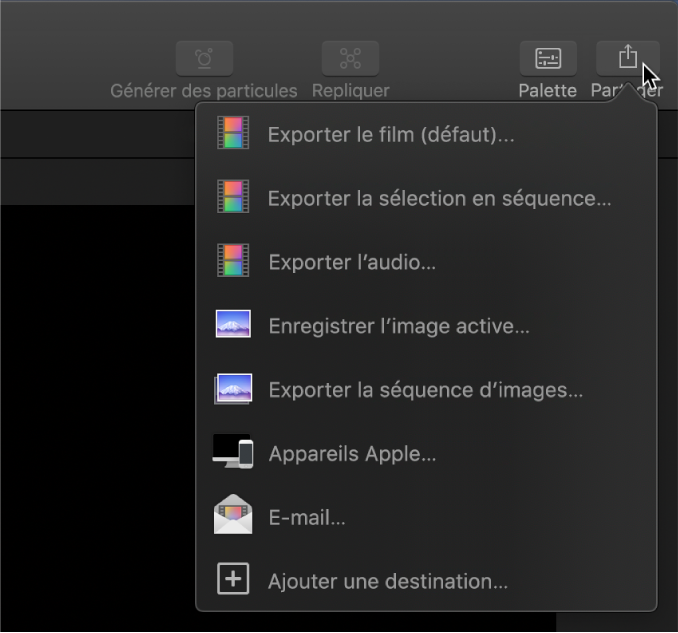Click the film icon beside Exporter le film
Screen dimensions: 678x633
pyautogui.click(x=233, y=133)
